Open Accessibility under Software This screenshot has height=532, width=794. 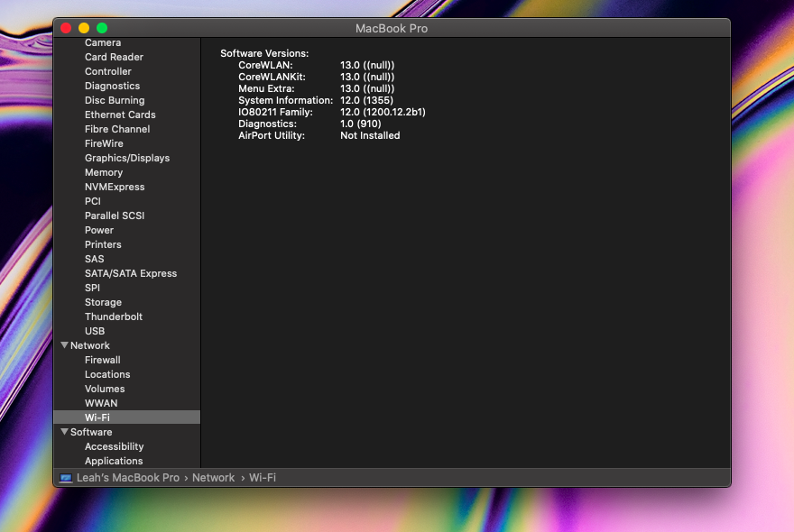[114, 446]
